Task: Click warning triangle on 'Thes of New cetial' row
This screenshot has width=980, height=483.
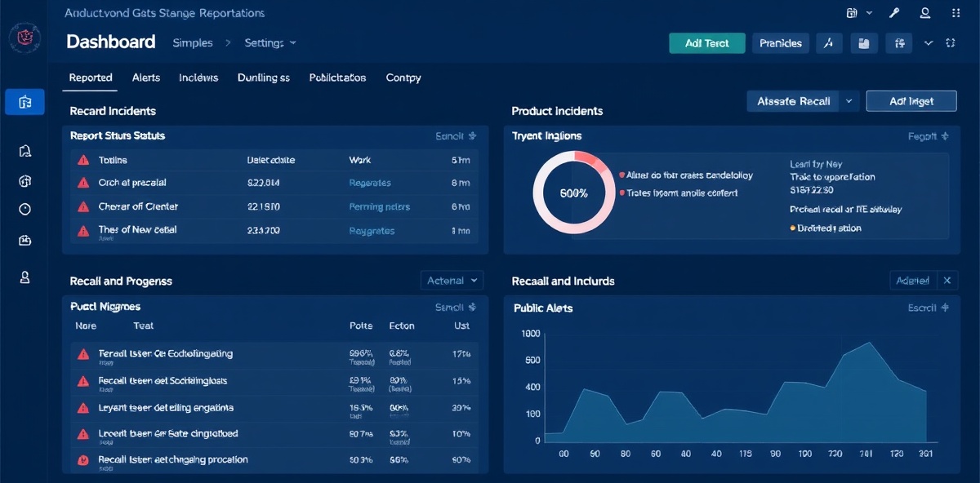Action: coord(82,231)
